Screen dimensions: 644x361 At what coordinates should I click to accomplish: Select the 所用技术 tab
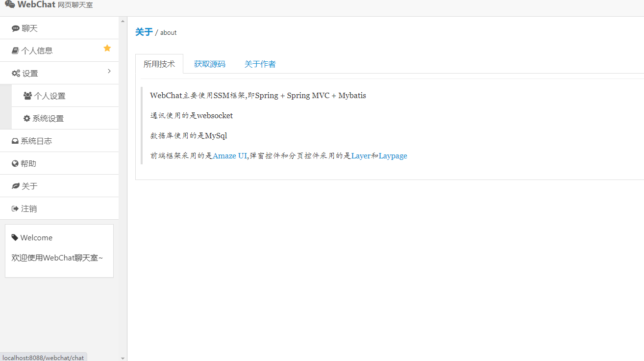point(159,64)
